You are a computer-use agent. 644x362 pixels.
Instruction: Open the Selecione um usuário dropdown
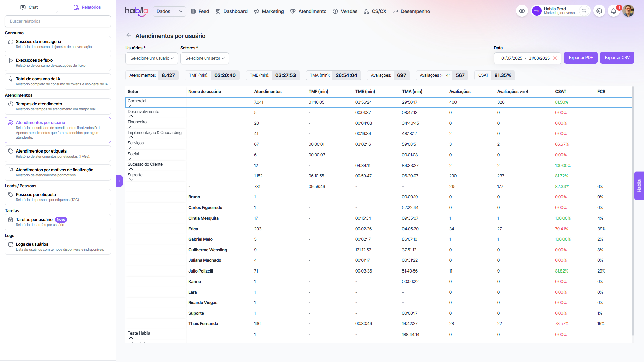click(x=152, y=58)
